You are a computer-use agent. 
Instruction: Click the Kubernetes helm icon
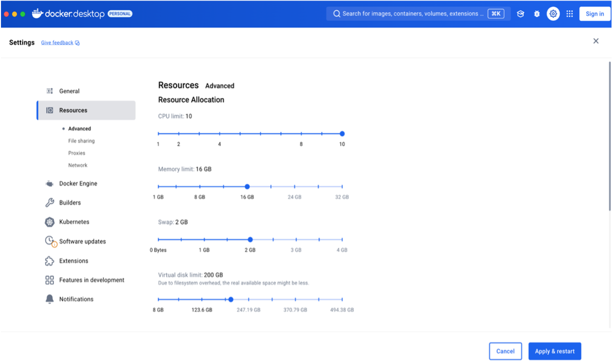click(x=49, y=222)
